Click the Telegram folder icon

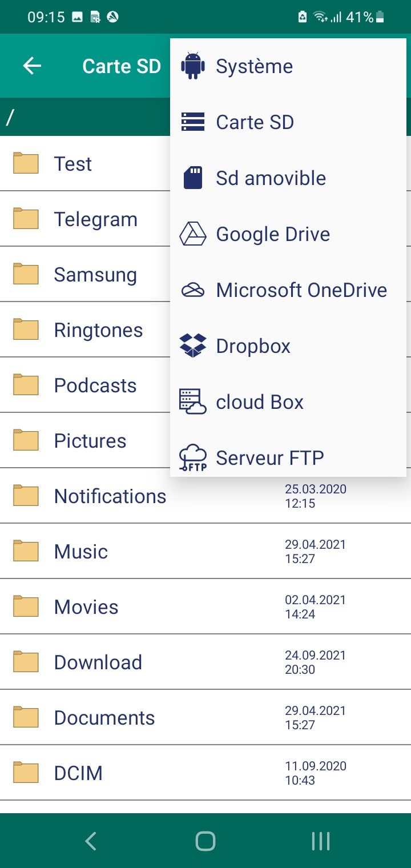(26, 219)
